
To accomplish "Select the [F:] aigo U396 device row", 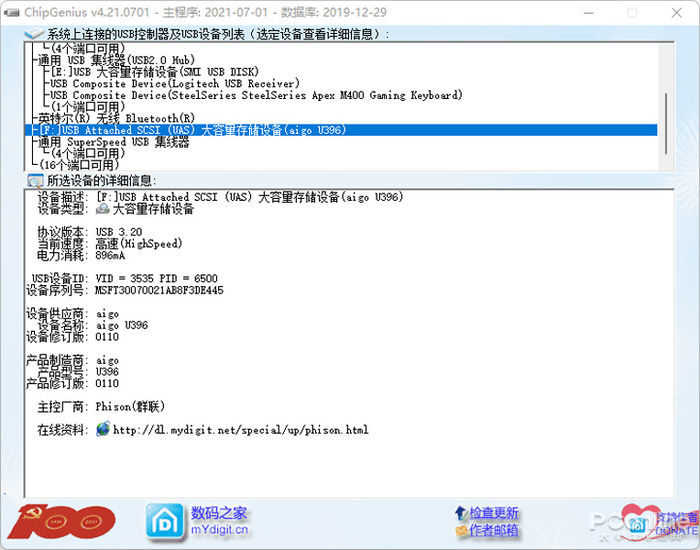I will (341, 130).
